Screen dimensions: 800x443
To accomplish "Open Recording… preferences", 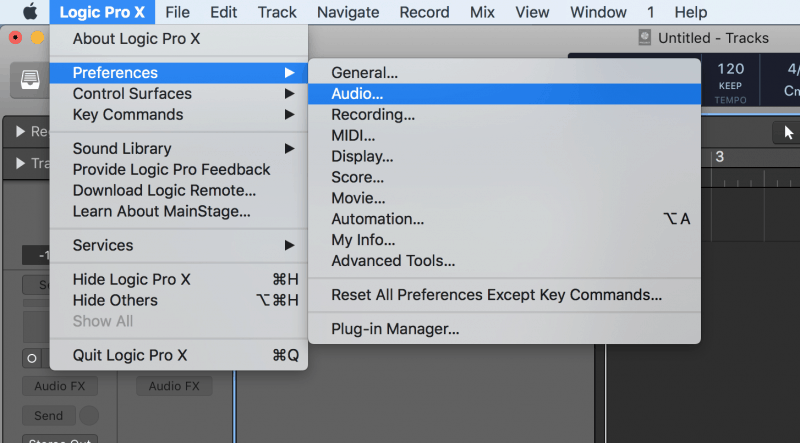I will pyautogui.click(x=504, y=114).
